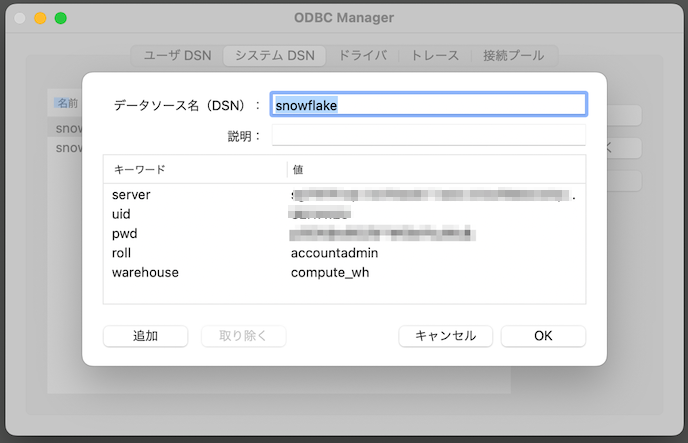This screenshot has width=688, height=443.
Task: Open the トレース tab
Action: (435, 56)
